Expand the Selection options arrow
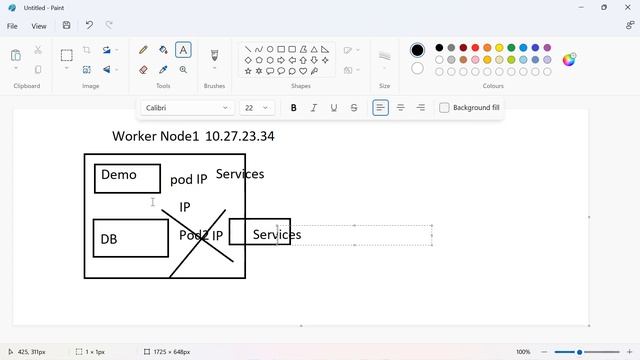Image resolution: width=640 pixels, height=360 pixels. (x=67, y=68)
